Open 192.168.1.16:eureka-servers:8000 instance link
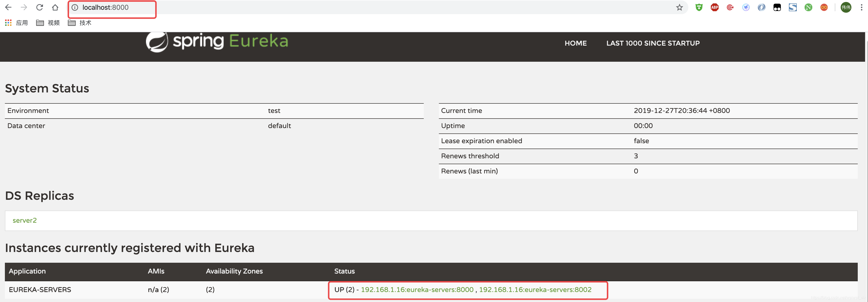 tap(417, 290)
